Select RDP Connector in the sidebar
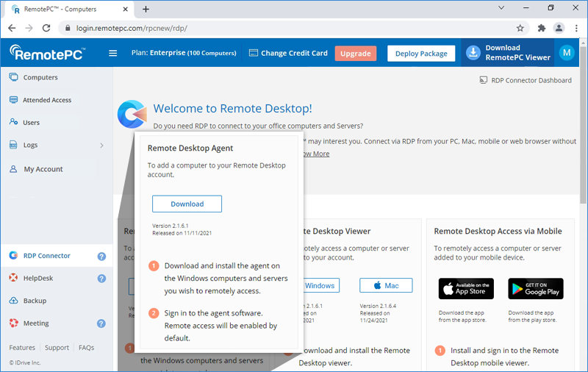This screenshot has width=588, height=372. coord(47,256)
